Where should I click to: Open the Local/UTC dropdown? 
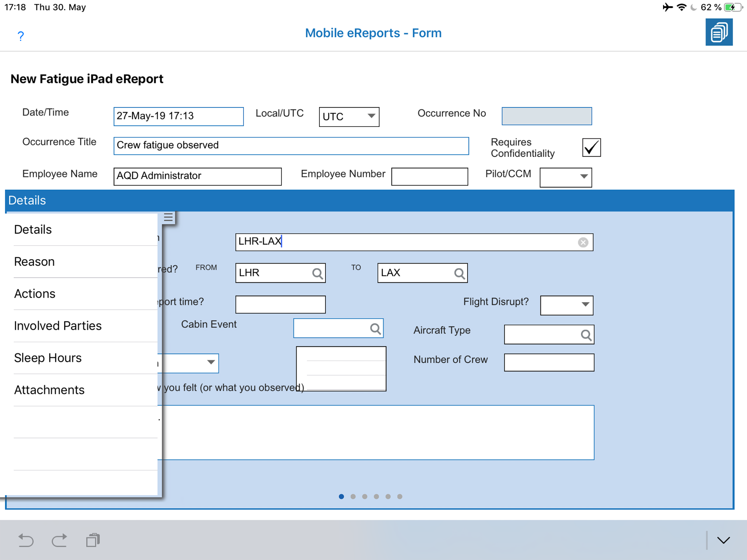pyautogui.click(x=349, y=117)
